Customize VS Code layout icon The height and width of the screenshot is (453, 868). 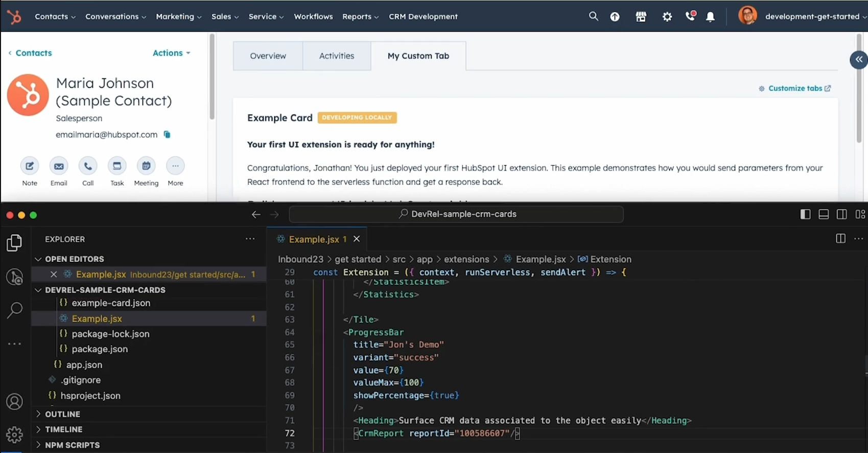click(x=860, y=214)
